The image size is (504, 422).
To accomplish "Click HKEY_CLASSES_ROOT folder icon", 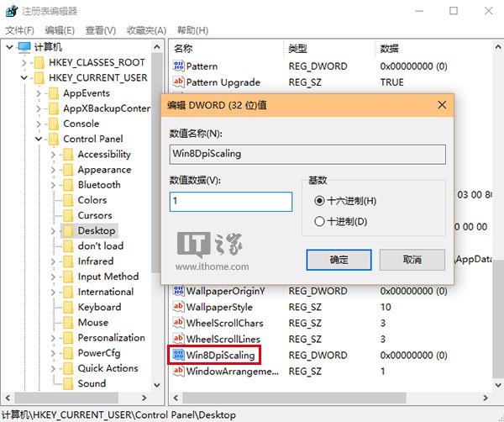I will click(x=39, y=62).
